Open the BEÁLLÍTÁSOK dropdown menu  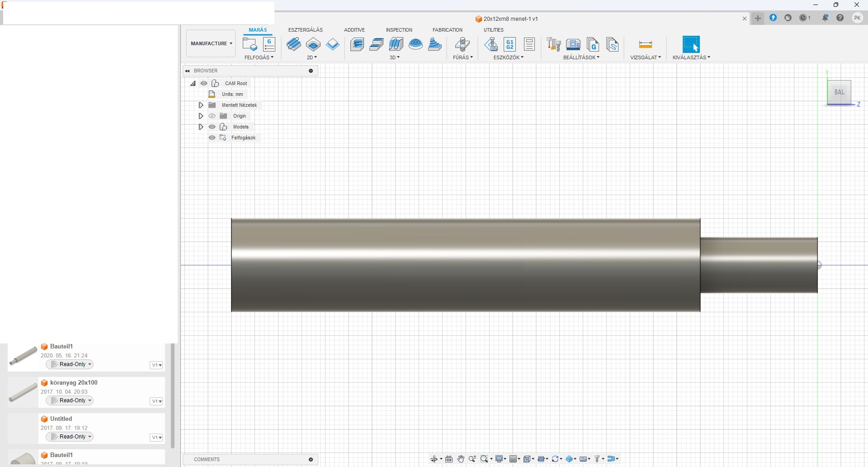coord(581,57)
